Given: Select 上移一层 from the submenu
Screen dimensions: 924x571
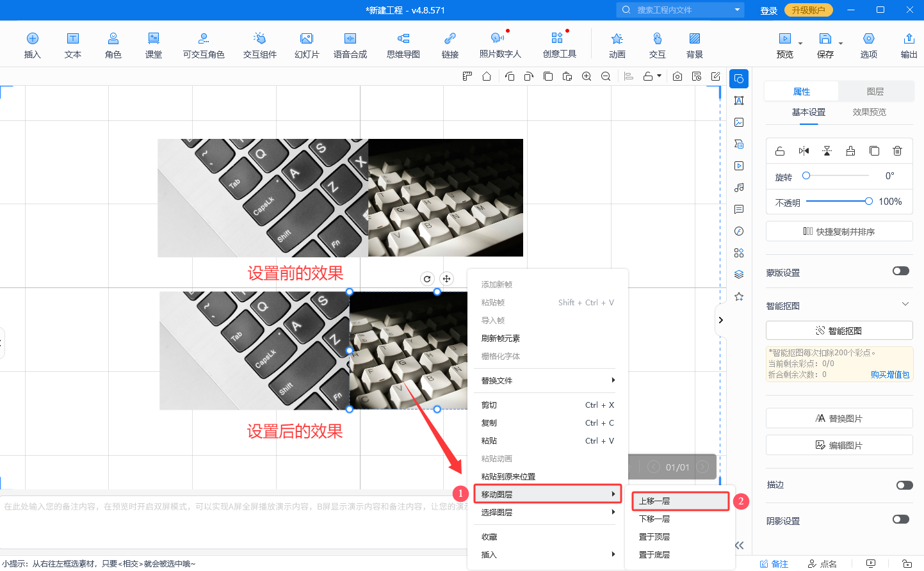Looking at the screenshot, I should tap(680, 501).
